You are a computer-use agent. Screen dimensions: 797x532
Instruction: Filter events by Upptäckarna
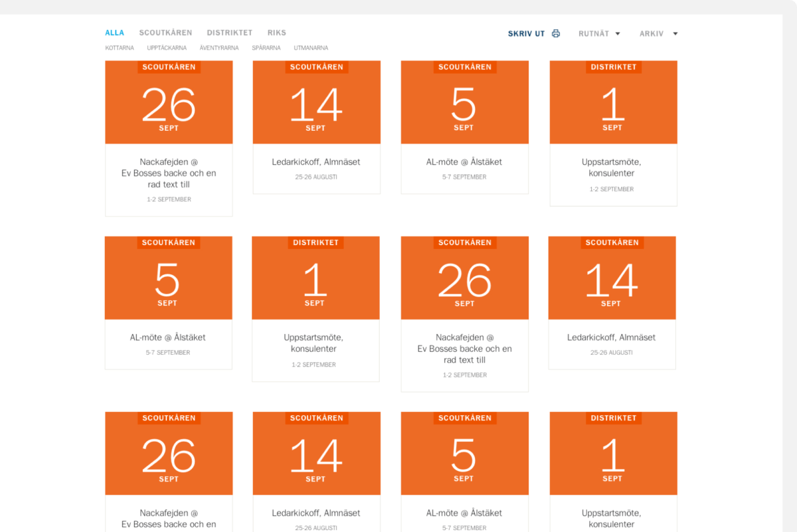(x=167, y=48)
